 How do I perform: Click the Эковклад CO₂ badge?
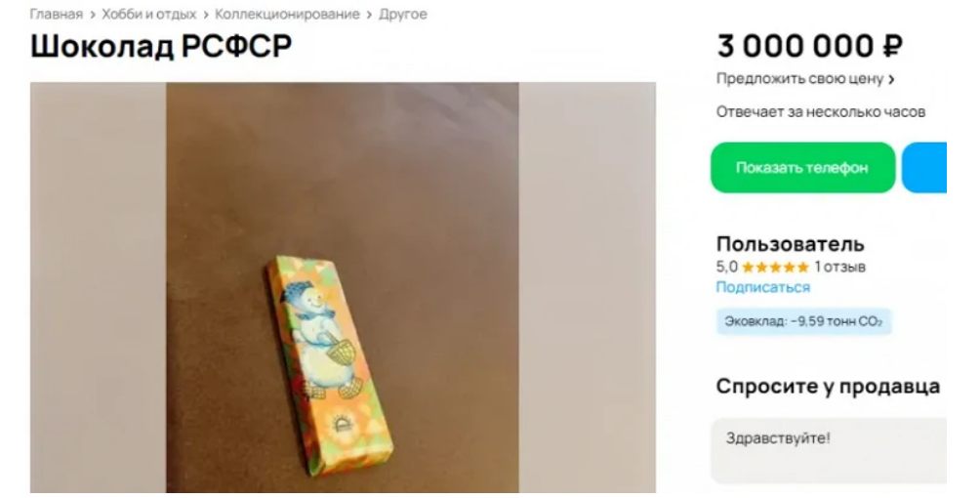click(803, 321)
